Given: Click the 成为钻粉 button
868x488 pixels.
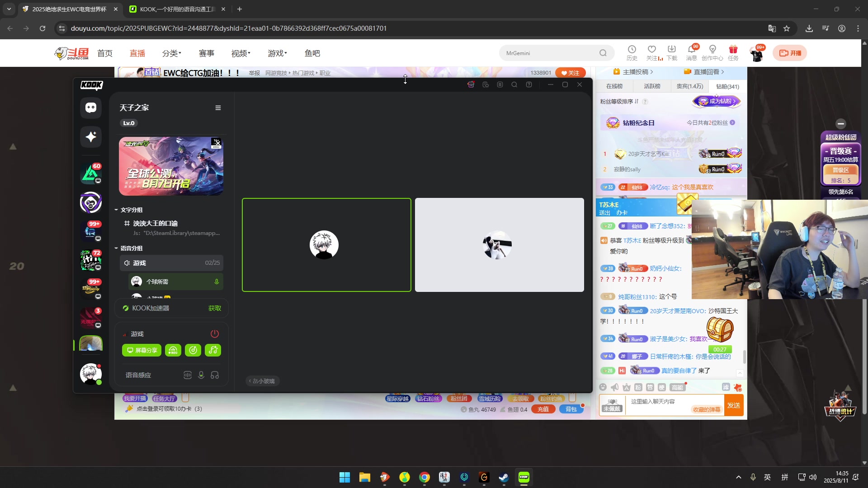Looking at the screenshot, I should pos(717,101).
